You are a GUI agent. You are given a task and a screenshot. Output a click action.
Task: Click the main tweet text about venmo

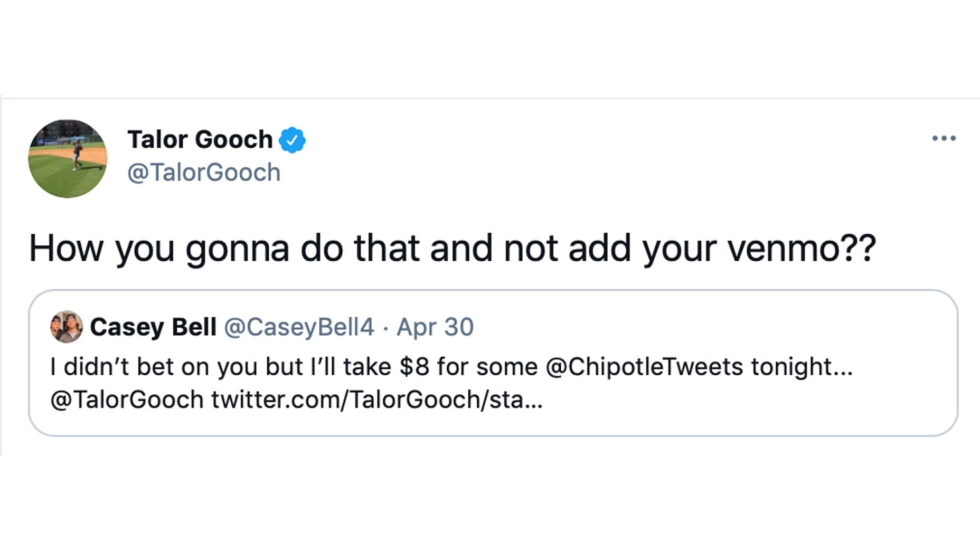pos(452,248)
